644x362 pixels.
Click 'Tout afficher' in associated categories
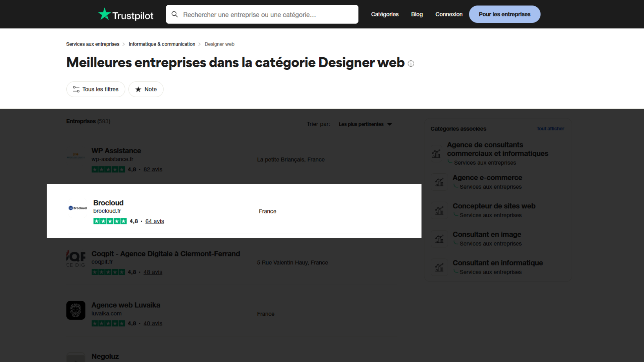[x=550, y=129]
